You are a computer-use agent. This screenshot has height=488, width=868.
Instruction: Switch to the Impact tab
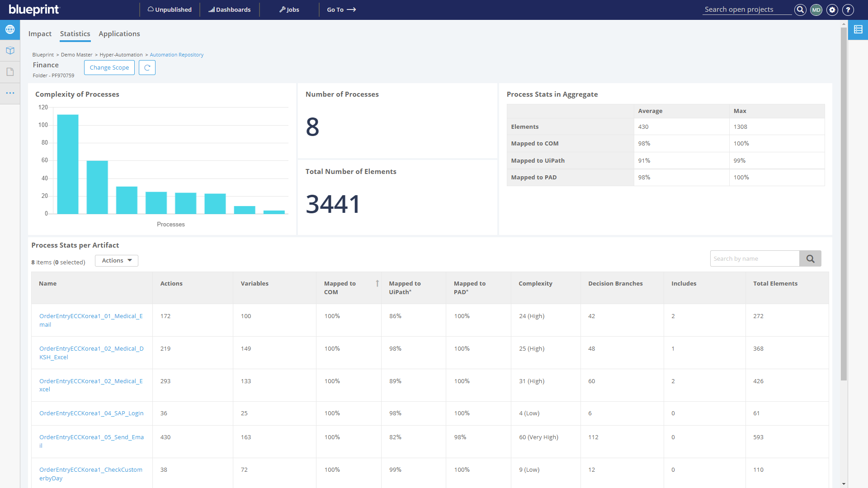pos(40,34)
